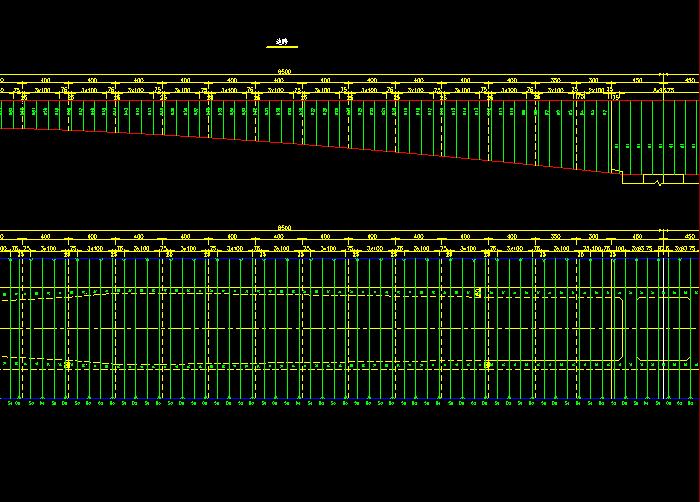Click the red horizontal top edge of the elevation

pos(300,99)
